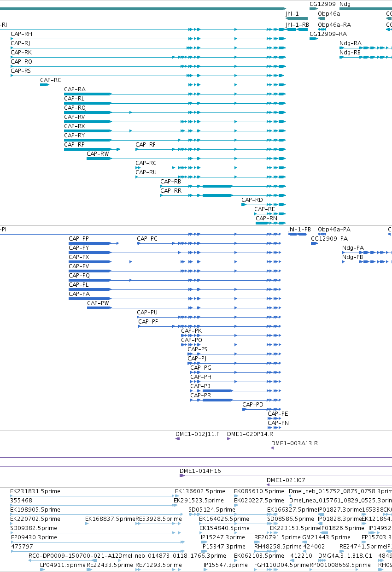
Task: Select the CAP-PS protein label
Action: pos(198,349)
